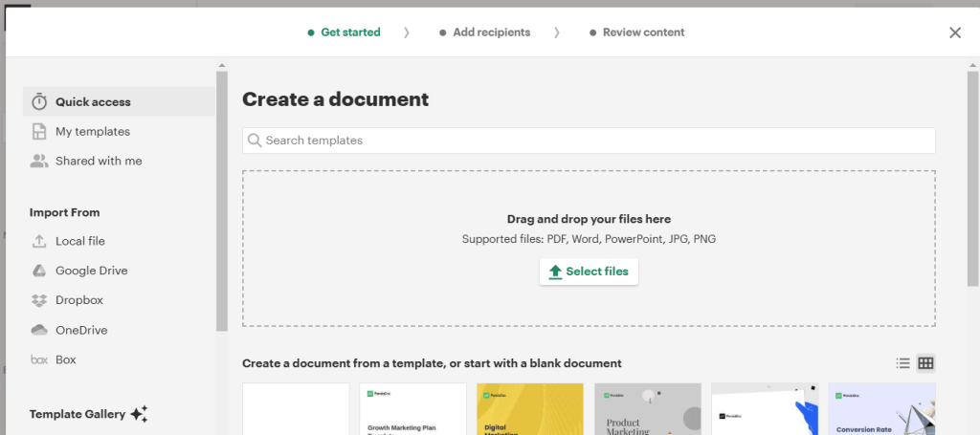The width and height of the screenshot is (980, 435).
Task: Click the Select files button
Action: [x=589, y=272]
